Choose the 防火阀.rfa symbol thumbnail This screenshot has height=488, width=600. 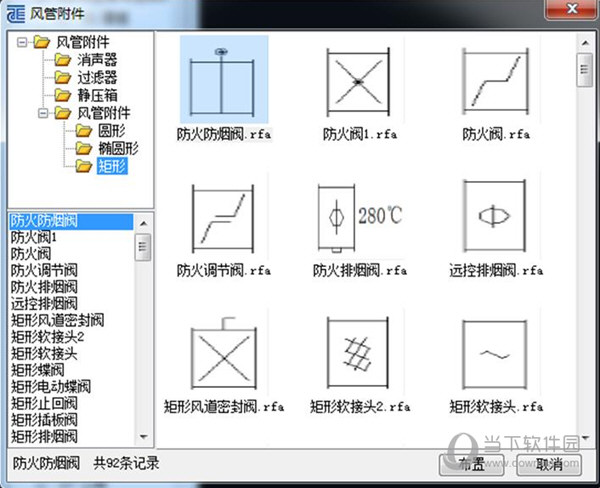[496, 81]
